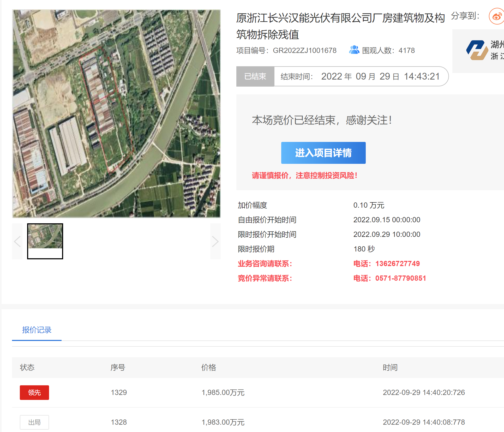Select the aerial photo thumbnail
This screenshot has height=432, width=504.
point(45,241)
